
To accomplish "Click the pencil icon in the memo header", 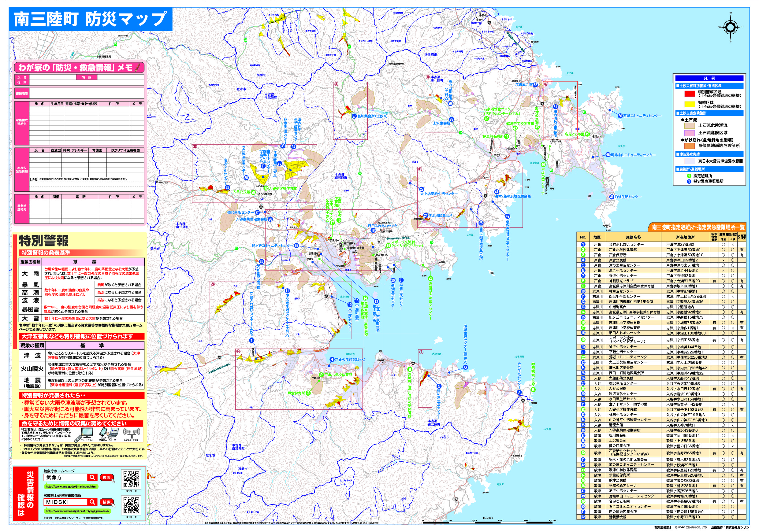I will pos(138,68).
